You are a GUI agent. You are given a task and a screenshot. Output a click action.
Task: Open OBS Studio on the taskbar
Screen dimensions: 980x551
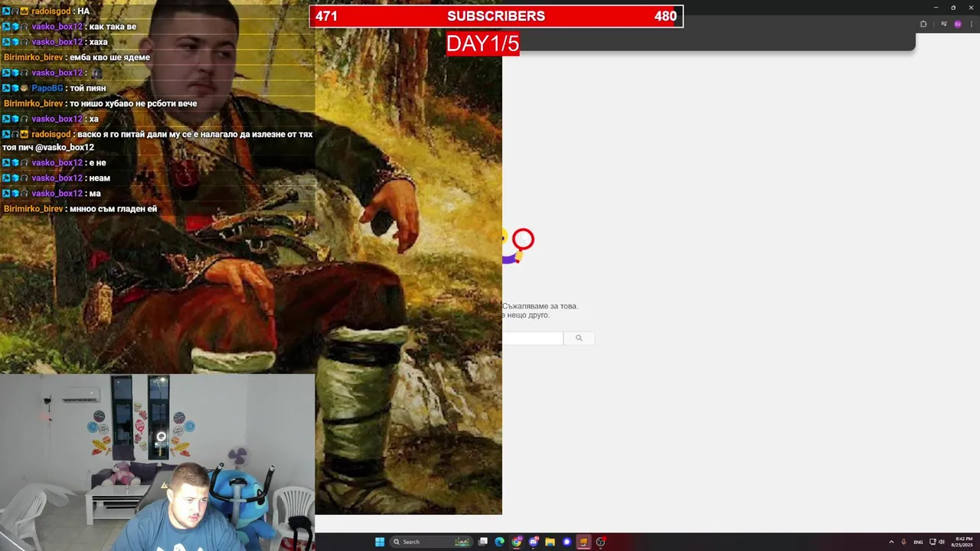(x=600, y=542)
